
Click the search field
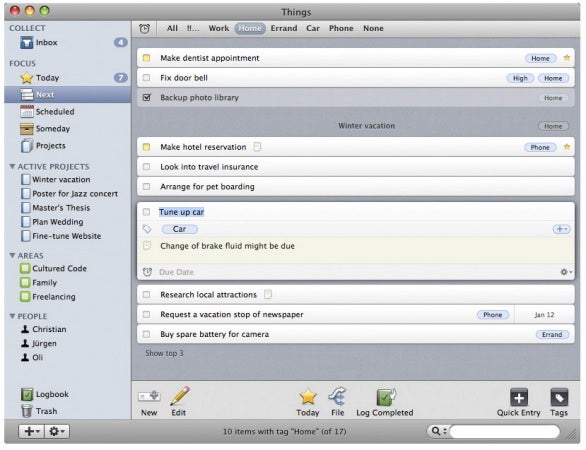pos(505,431)
